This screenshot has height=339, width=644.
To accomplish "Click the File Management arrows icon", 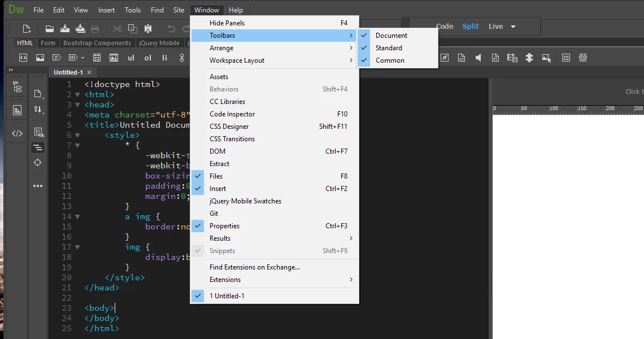I will pos(38,109).
